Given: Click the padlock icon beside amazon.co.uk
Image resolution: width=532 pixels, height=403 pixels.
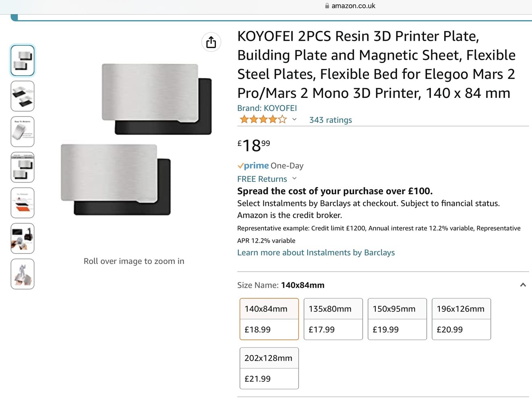Looking at the screenshot, I should (327, 6).
